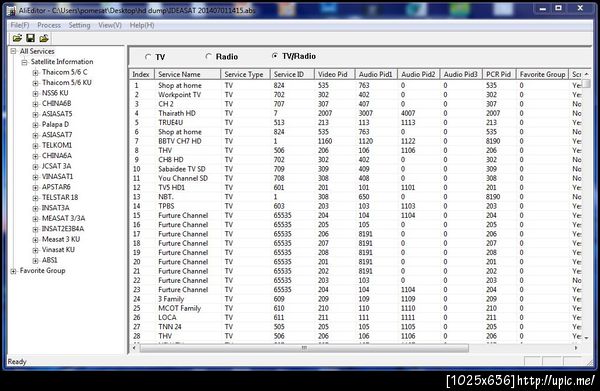Click the third toolbar folder icon

pyautogui.click(x=44, y=38)
